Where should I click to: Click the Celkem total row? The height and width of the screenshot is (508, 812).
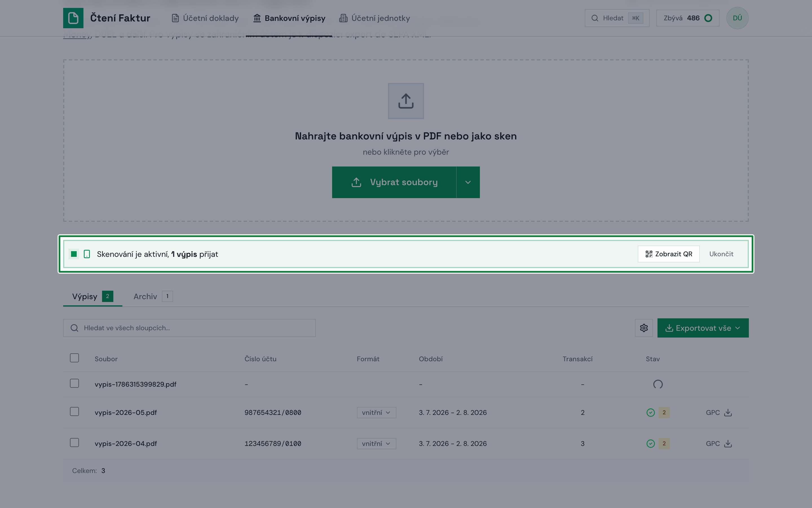(406, 471)
